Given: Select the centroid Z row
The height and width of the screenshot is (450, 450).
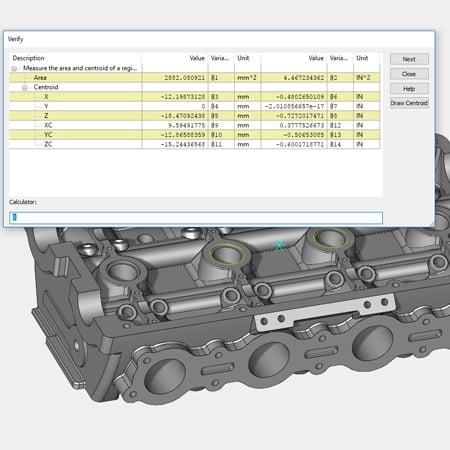Looking at the screenshot, I should (x=194, y=116).
